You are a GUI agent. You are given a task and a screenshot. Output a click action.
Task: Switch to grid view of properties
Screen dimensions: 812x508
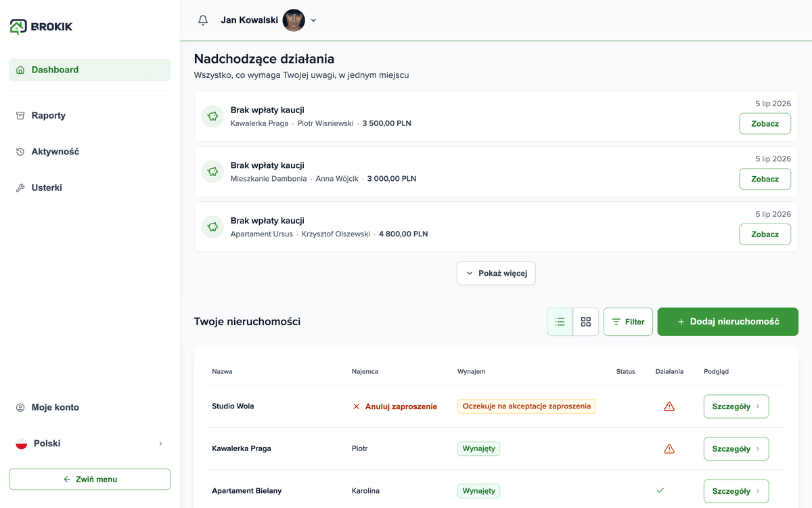point(586,322)
